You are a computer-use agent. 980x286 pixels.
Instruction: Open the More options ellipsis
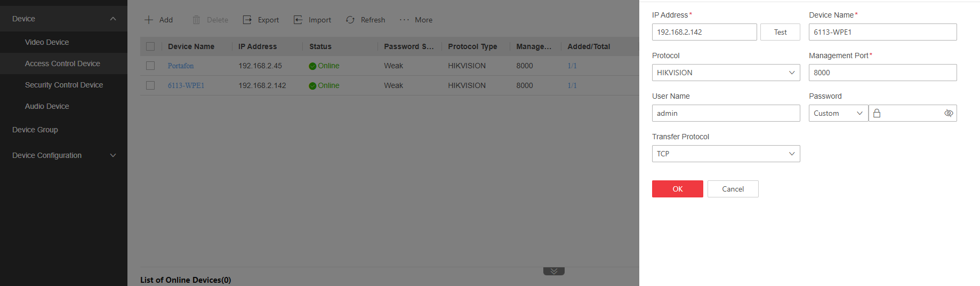coord(405,20)
